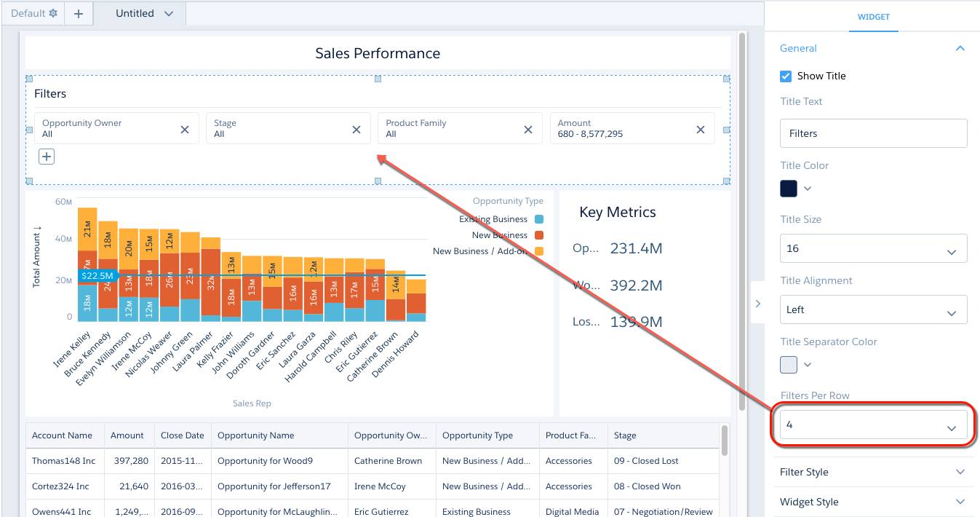The width and height of the screenshot is (980, 517).
Task: Uncheck the Show Title checkbox
Action: coord(784,76)
